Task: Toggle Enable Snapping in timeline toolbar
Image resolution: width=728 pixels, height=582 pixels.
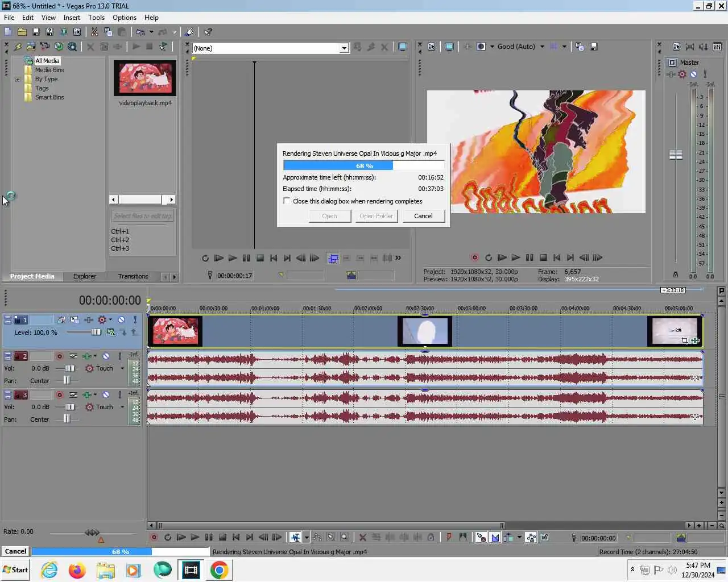Action: [481, 537]
